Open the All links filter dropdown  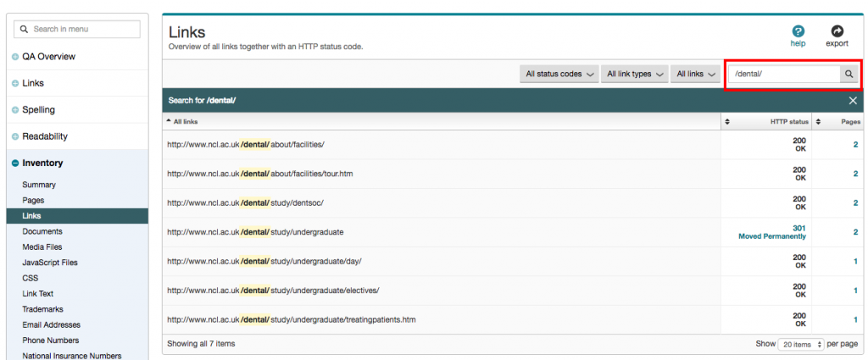[x=695, y=74]
